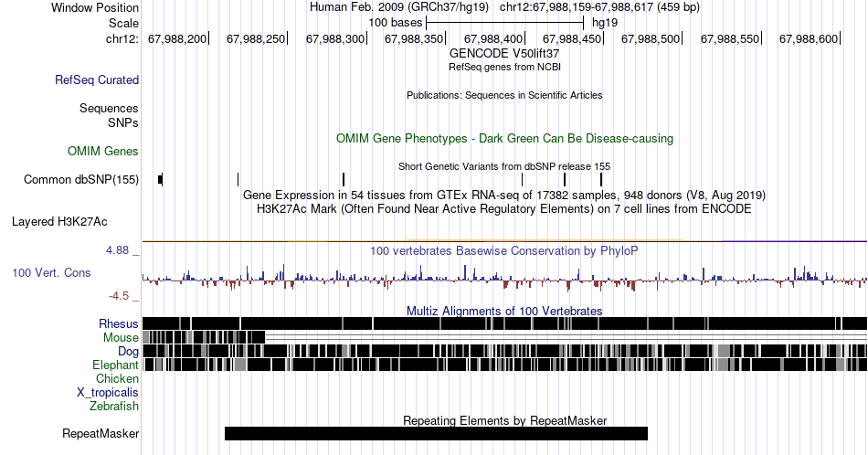The height and width of the screenshot is (455, 868).
Task: Click the Sequences track label
Action: pyautogui.click(x=109, y=108)
